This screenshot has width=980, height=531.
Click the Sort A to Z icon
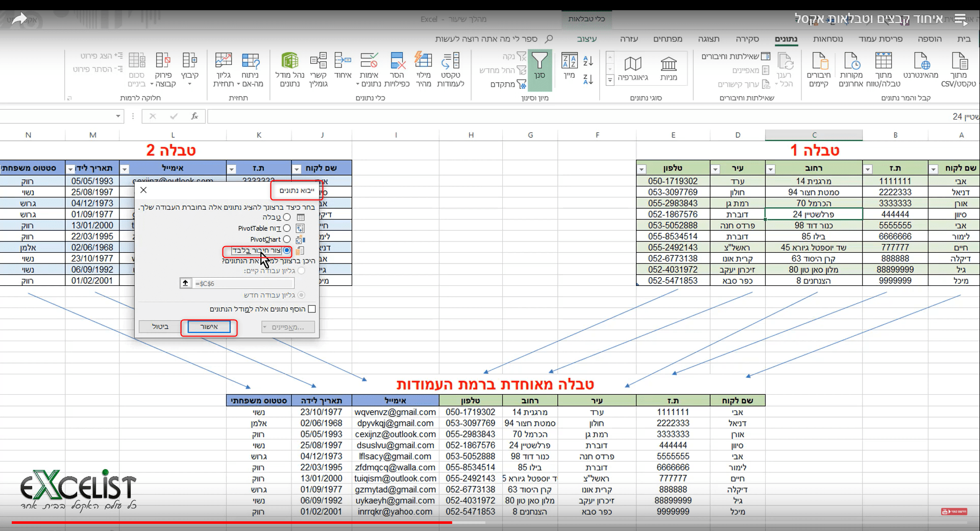(588, 61)
